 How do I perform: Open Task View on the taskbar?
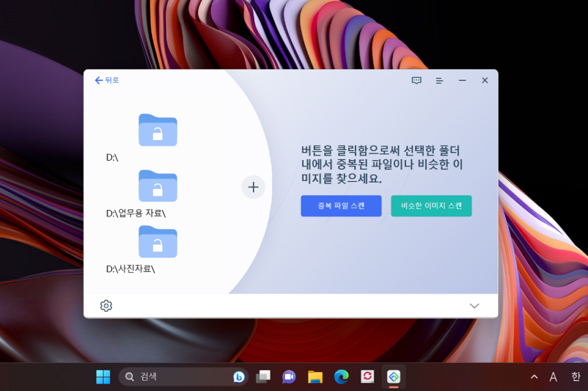263,377
